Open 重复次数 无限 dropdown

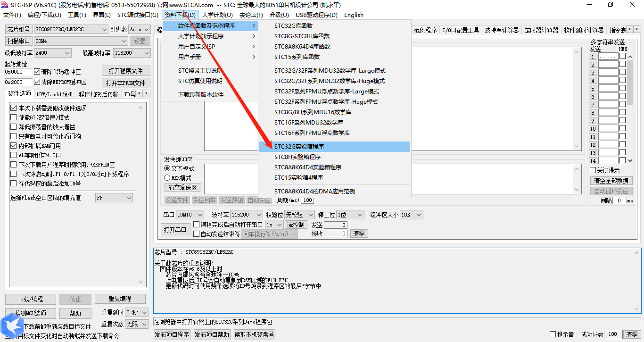pos(137,324)
